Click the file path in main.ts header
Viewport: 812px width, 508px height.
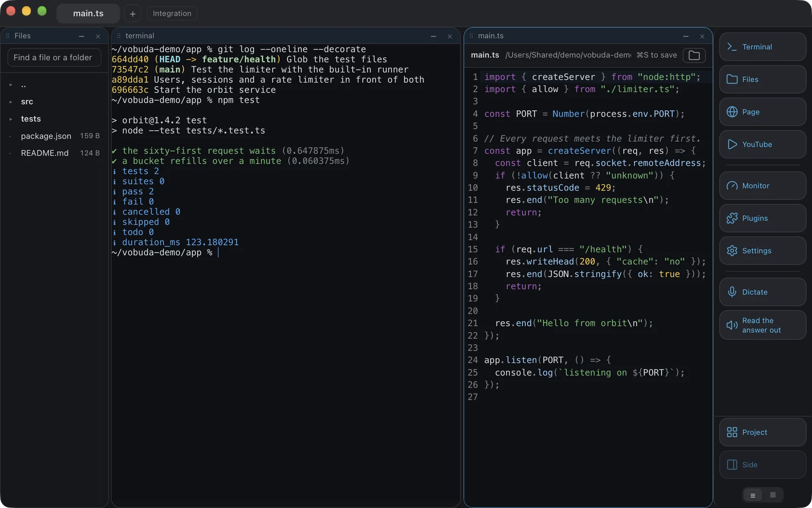pos(568,55)
